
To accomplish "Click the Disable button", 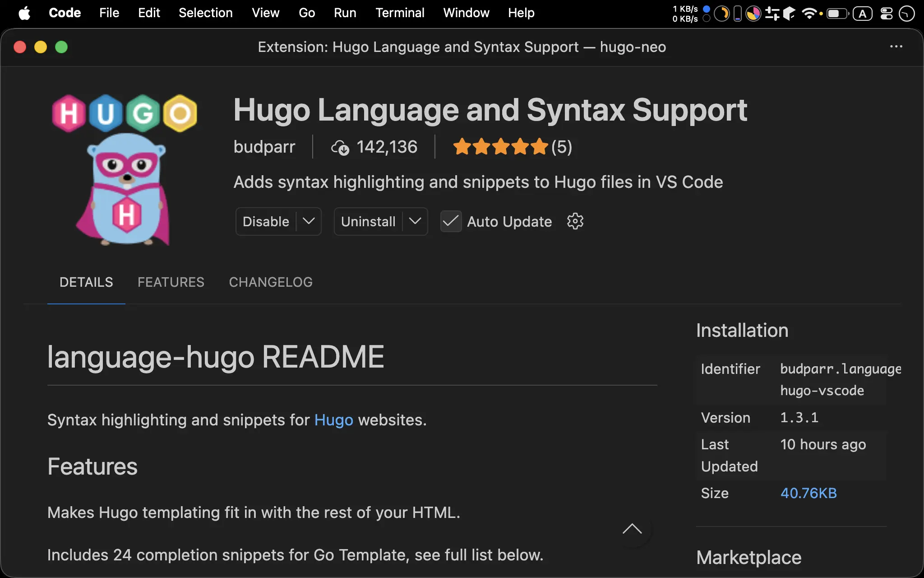I will click(x=266, y=221).
